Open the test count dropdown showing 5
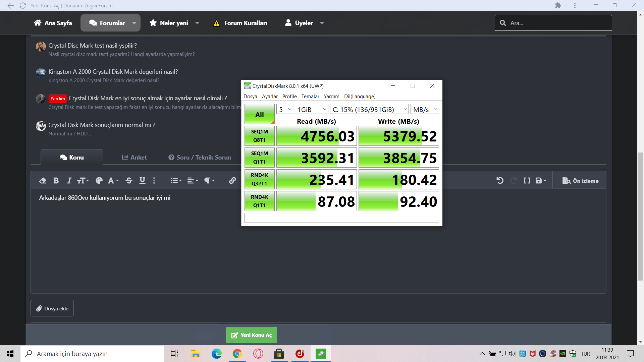Screen dimensions: 644x362 [285, 109]
